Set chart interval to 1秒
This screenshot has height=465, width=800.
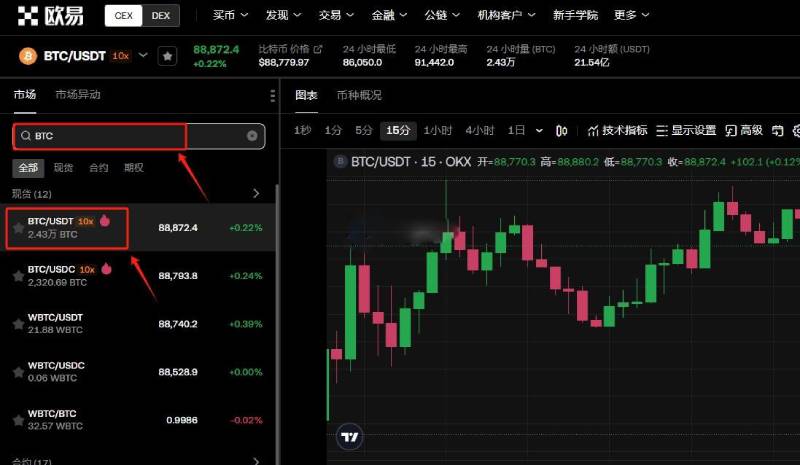pos(302,131)
